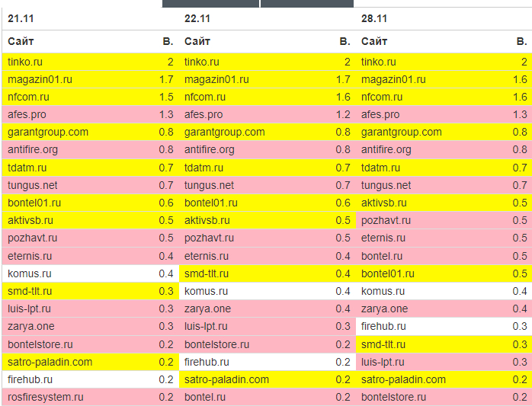532x406 pixels.
Task: Click the Сайт header under 22.11
Action: pyautogui.click(x=197, y=41)
